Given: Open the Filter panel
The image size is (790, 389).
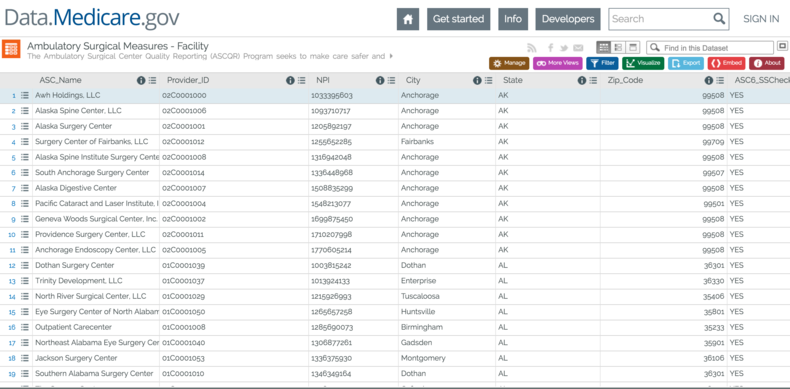Looking at the screenshot, I should pos(602,63).
